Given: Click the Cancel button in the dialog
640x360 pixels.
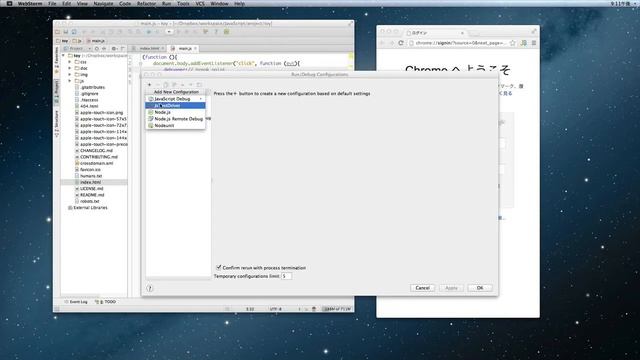Looking at the screenshot, I should coord(422,288).
